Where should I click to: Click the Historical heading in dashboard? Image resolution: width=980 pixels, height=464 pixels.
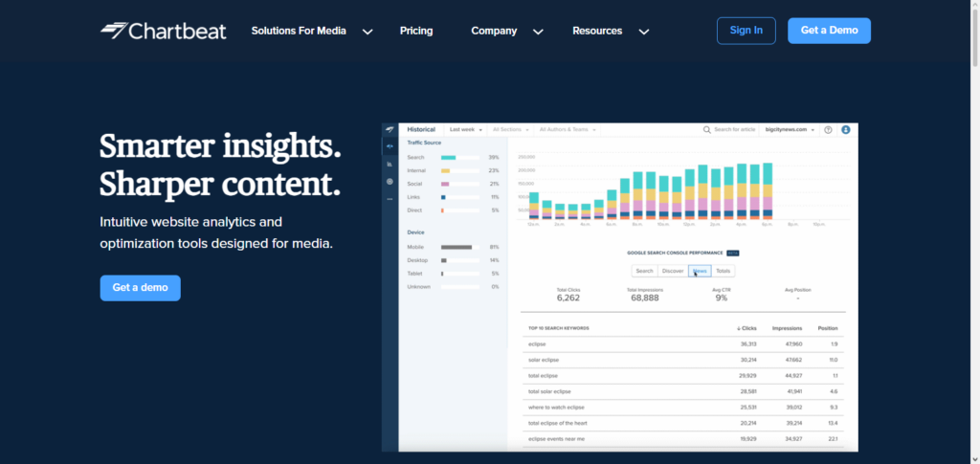(421, 129)
